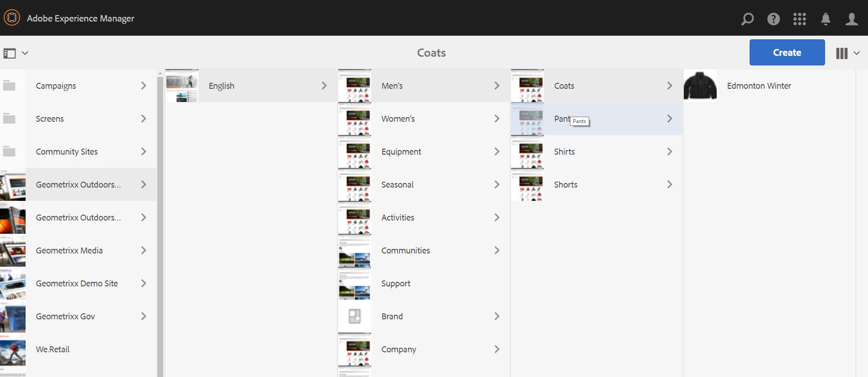
Task: Open the search magnifier icon
Action: (x=747, y=19)
